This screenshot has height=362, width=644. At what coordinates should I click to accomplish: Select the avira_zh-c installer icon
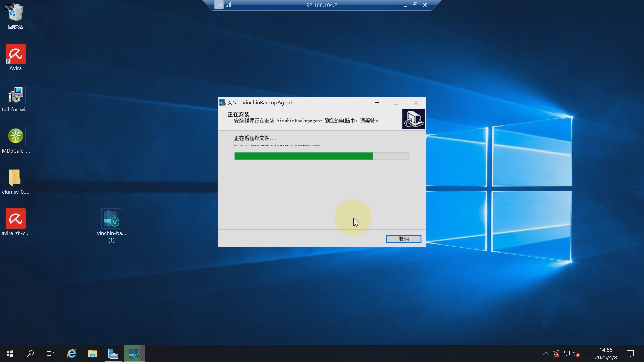[x=15, y=219]
